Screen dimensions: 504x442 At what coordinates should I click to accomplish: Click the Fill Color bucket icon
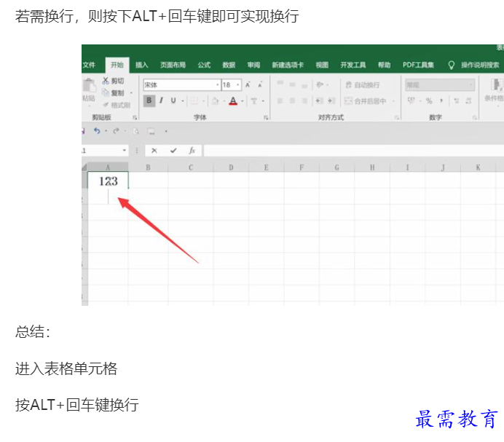[x=215, y=101]
